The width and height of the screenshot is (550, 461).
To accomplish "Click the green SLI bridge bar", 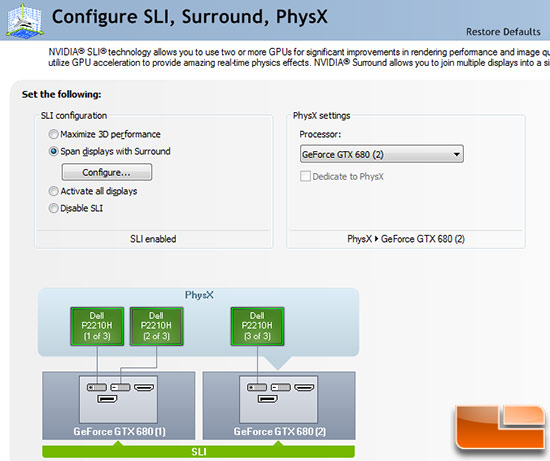I will pyautogui.click(x=199, y=452).
